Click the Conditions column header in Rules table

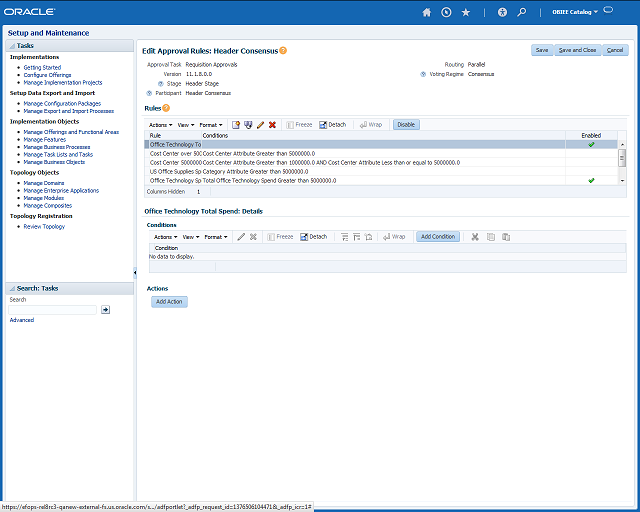(x=383, y=136)
